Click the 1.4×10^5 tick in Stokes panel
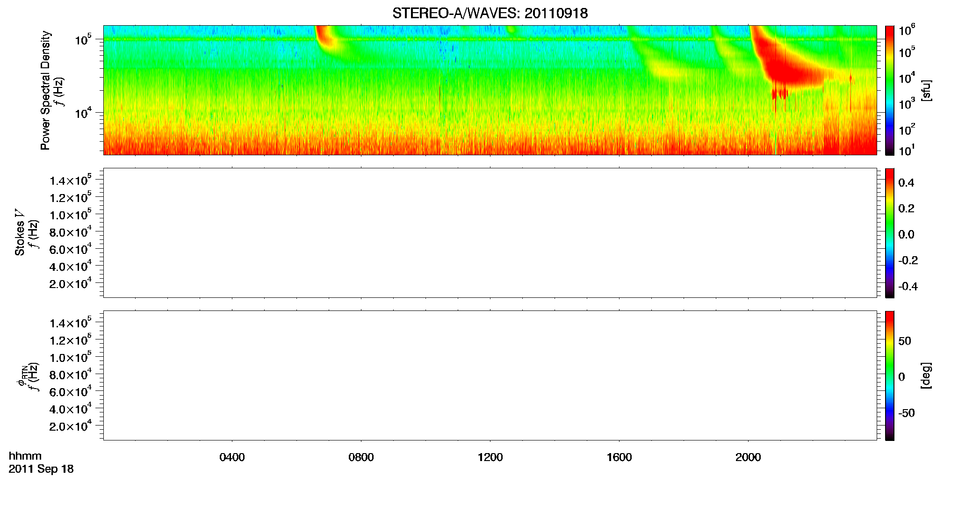980x505 pixels. coord(71,180)
